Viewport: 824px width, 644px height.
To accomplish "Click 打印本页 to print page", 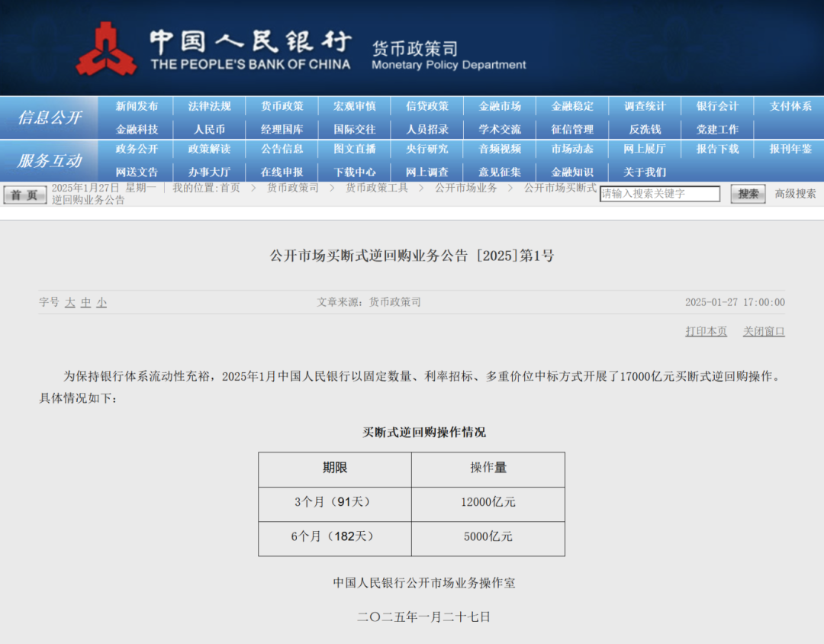I will [x=706, y=331].
